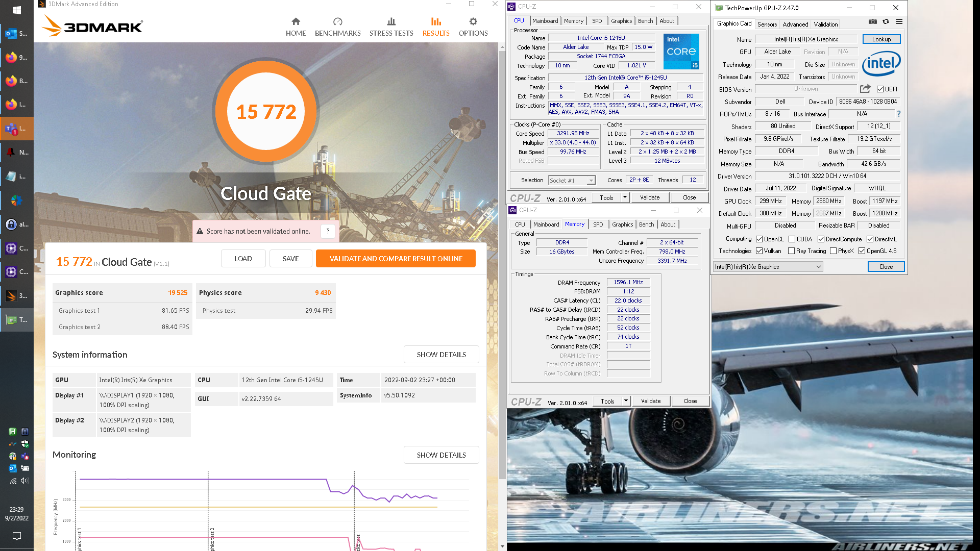Open the HOME section in 3DMark

(x=296, y=27)
